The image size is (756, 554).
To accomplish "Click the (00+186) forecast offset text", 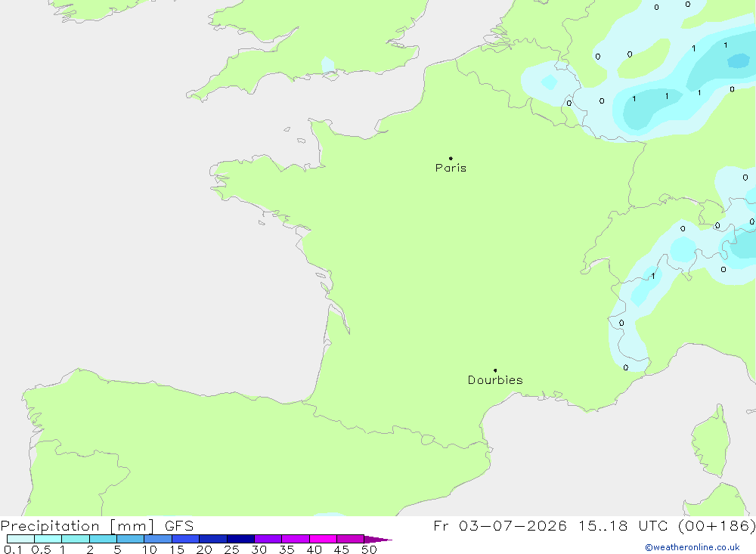I will tap(717, 525).
